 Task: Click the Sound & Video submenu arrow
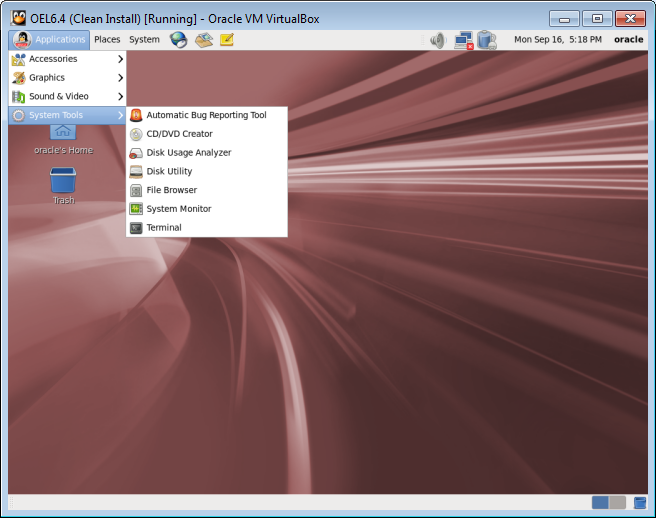point(120,97)
